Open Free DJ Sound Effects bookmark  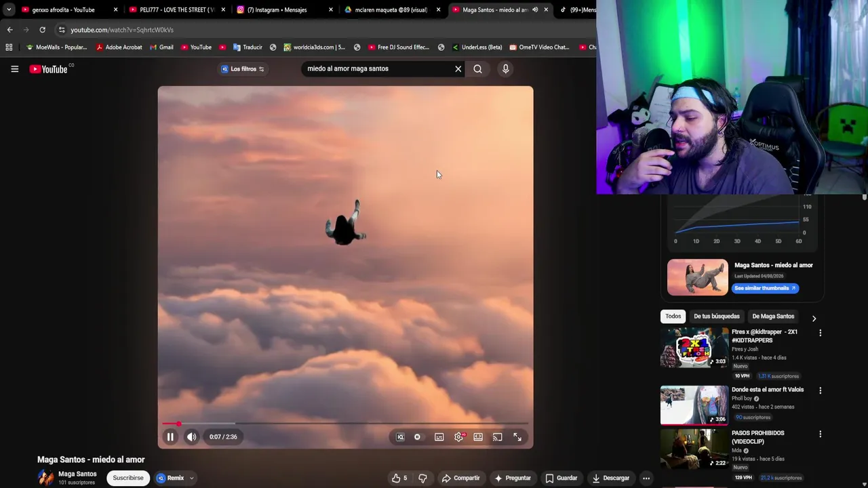(399, 47)
